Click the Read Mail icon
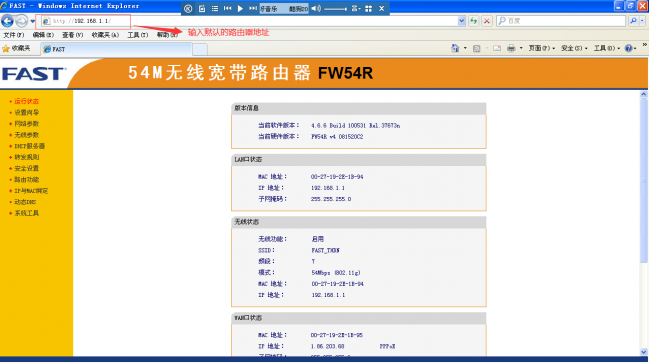 tap(497, 48)
